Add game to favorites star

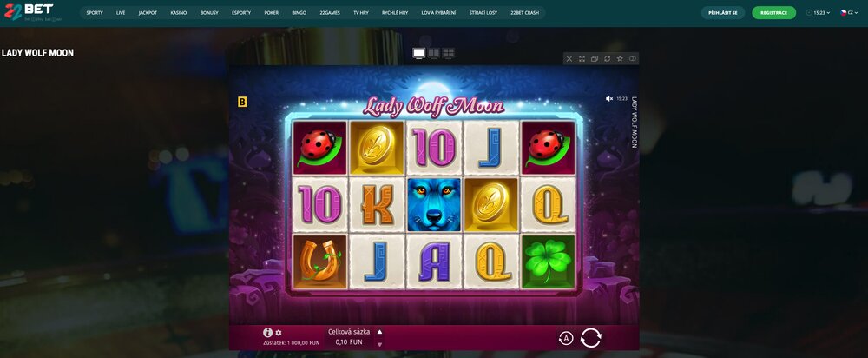coord(620,59)
